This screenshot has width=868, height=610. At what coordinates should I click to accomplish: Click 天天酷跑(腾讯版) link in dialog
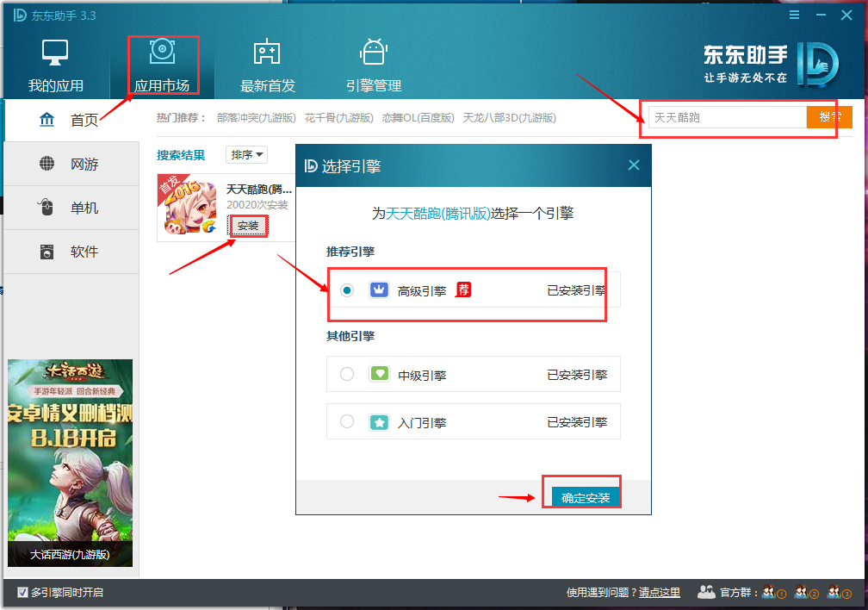(437, 214)
